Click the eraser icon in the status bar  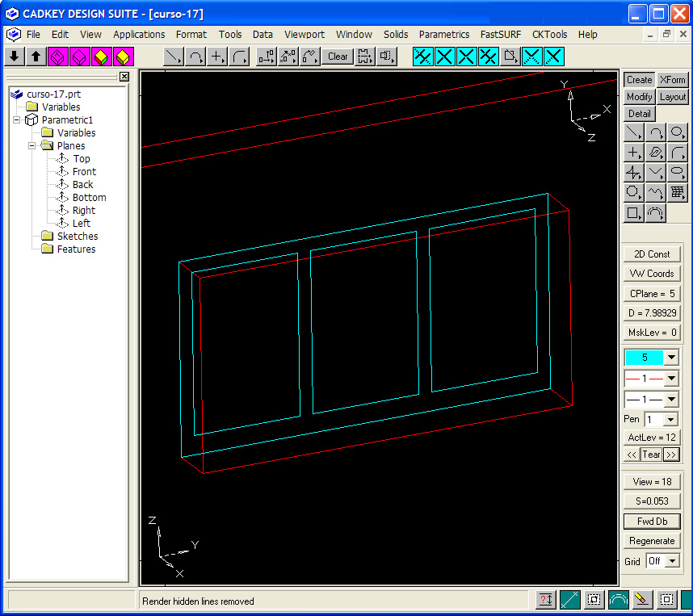642,600
